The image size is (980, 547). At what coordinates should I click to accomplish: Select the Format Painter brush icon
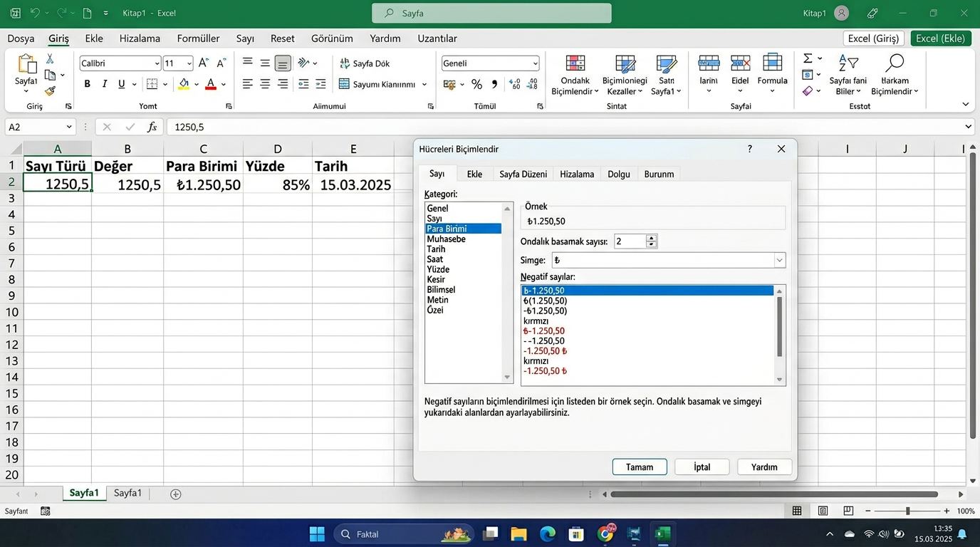pyautogui.click(x=50, y=90)
